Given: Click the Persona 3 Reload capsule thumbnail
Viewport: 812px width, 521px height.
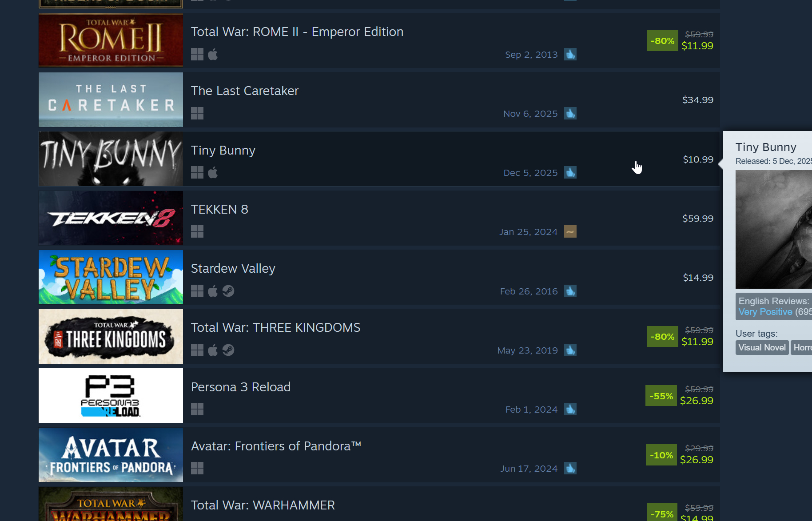Looking at the screenshot, I should [x=111, y=395].
